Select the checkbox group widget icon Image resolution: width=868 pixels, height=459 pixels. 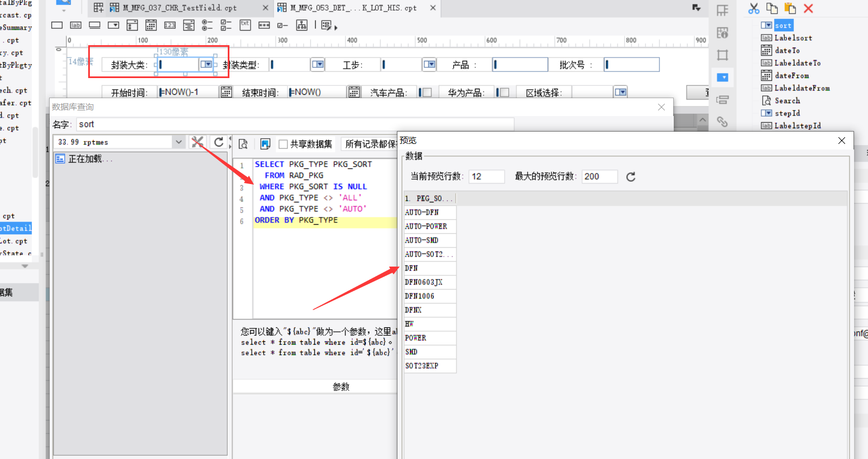[226, 25]
